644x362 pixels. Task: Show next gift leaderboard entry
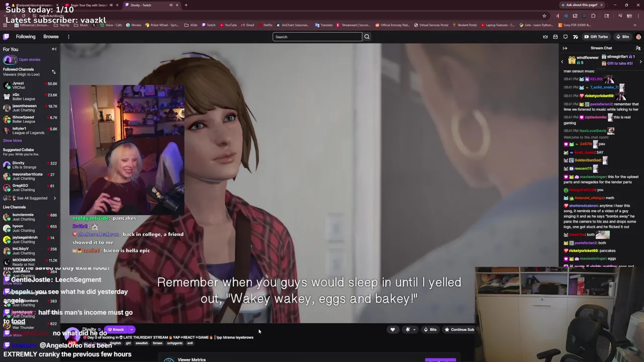[x=640, y=61]
